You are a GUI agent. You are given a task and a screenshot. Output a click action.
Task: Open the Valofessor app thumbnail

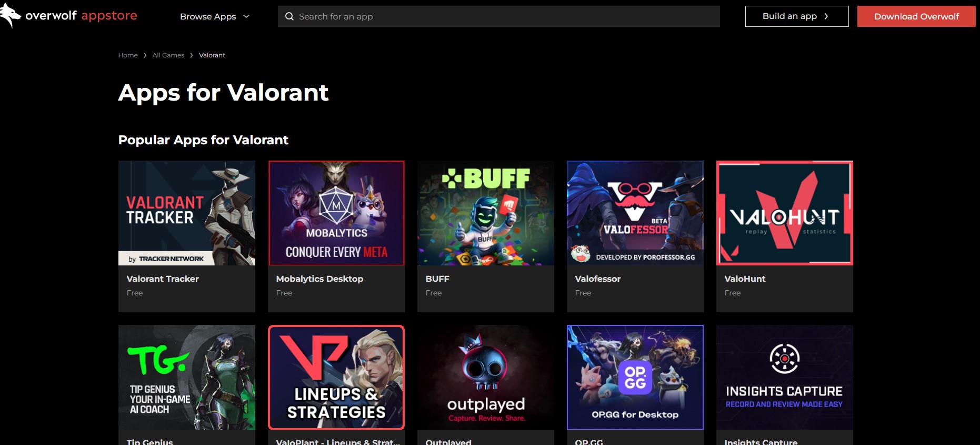pos(635,213)
